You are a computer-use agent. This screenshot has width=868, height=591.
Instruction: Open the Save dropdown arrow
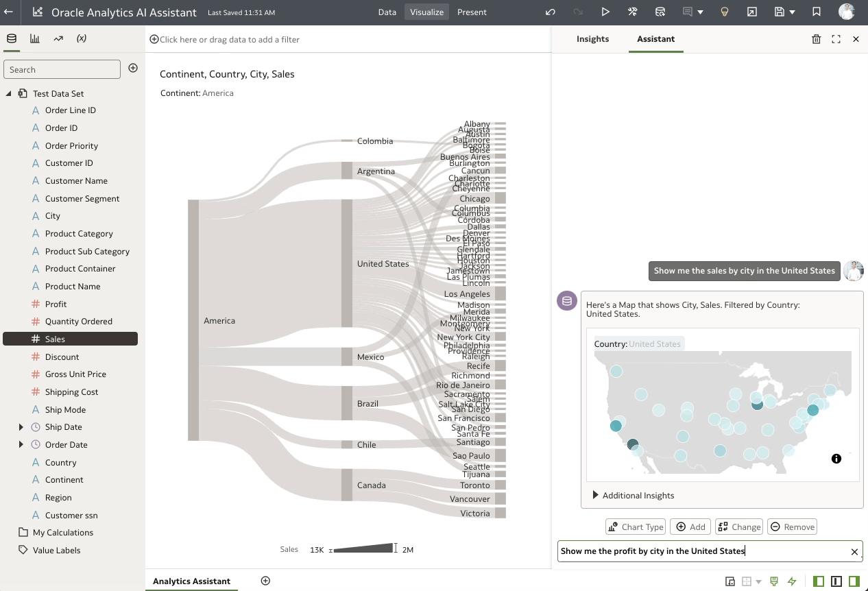click(x=793, y=12)
